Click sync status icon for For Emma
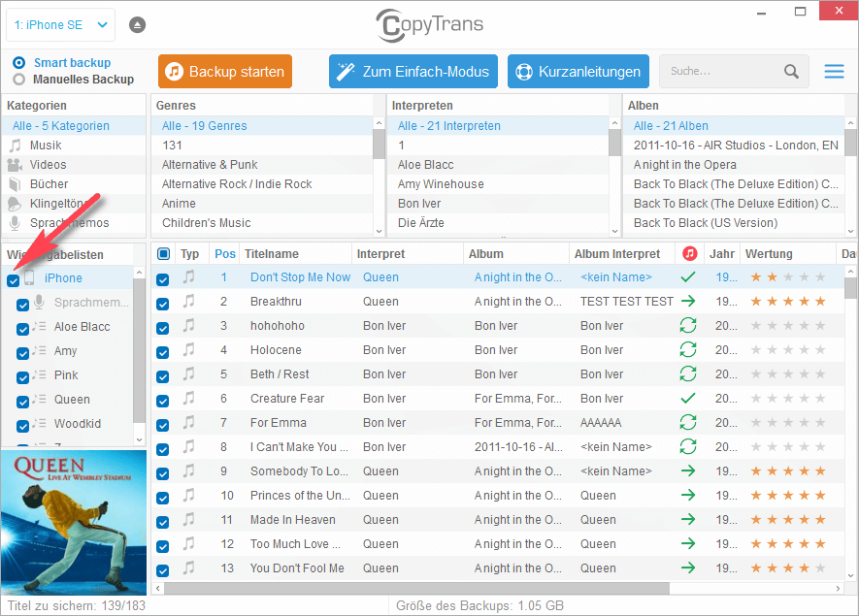This screenshot has height=616, width=859. coord(688,422)
